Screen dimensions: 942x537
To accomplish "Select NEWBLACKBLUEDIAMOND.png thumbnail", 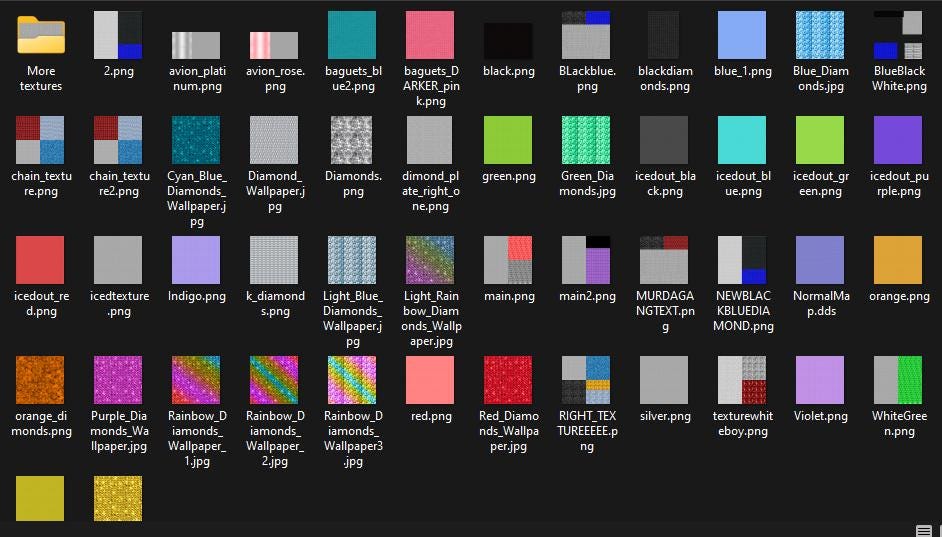I will pos(742,260).
